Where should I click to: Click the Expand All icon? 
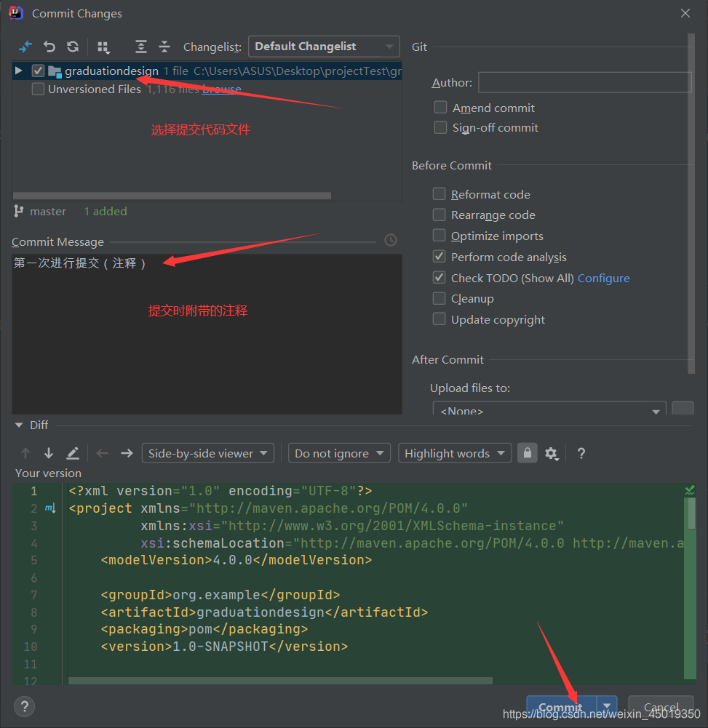140,47
